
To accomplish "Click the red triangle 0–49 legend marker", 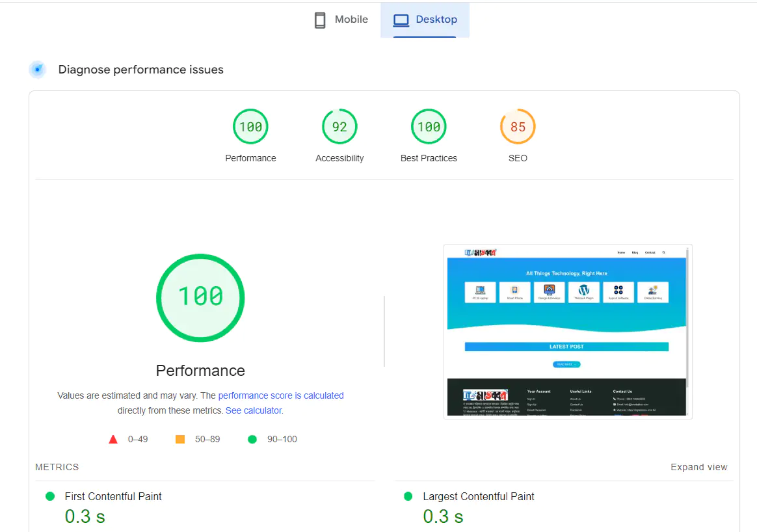I will (x=113, y=439).
